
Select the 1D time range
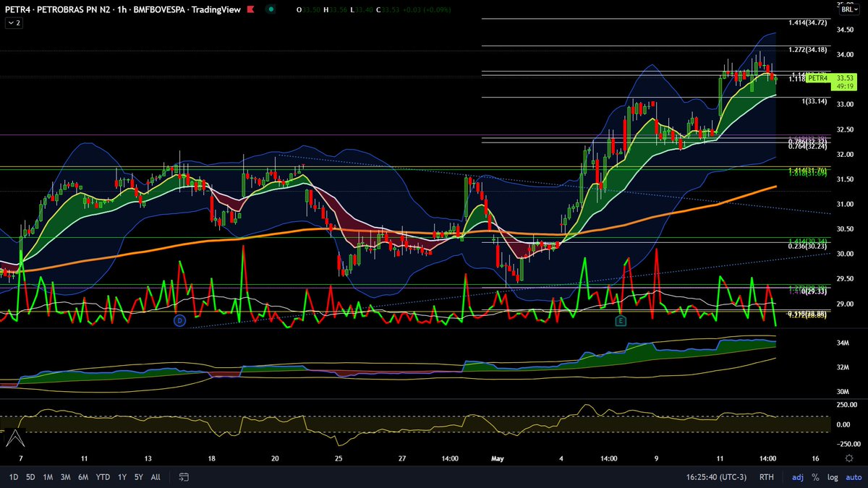coord(14,477)
